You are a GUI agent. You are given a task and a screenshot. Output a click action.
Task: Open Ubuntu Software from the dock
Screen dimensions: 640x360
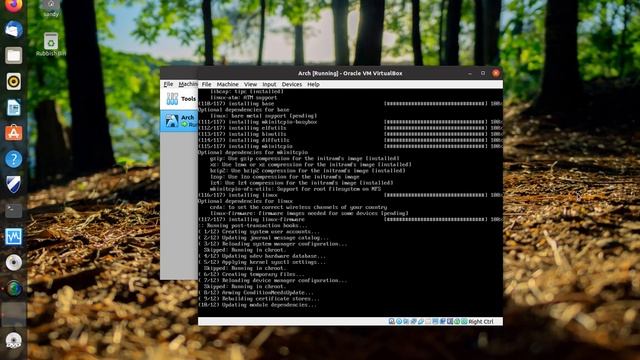pyautogui.click(x=13, y=133)
